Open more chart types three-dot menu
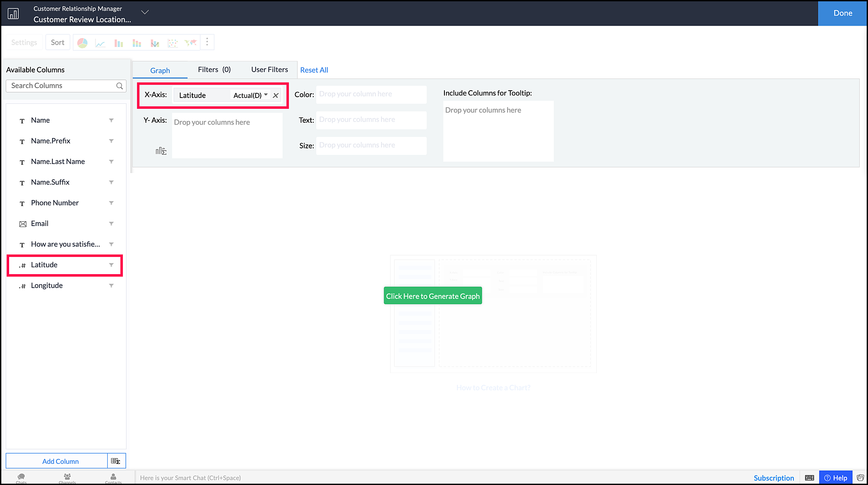Image resolution: width=868 pixels, height=485 pixels. pos(207,42)
